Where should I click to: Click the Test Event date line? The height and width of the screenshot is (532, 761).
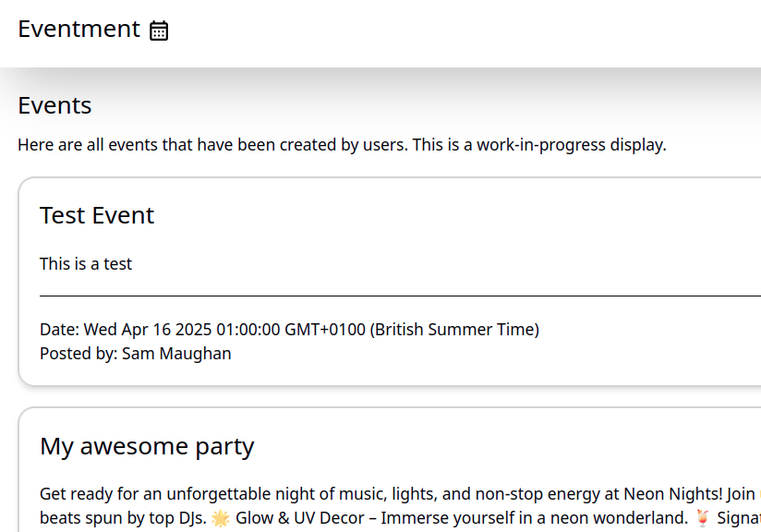click(289, 330)
